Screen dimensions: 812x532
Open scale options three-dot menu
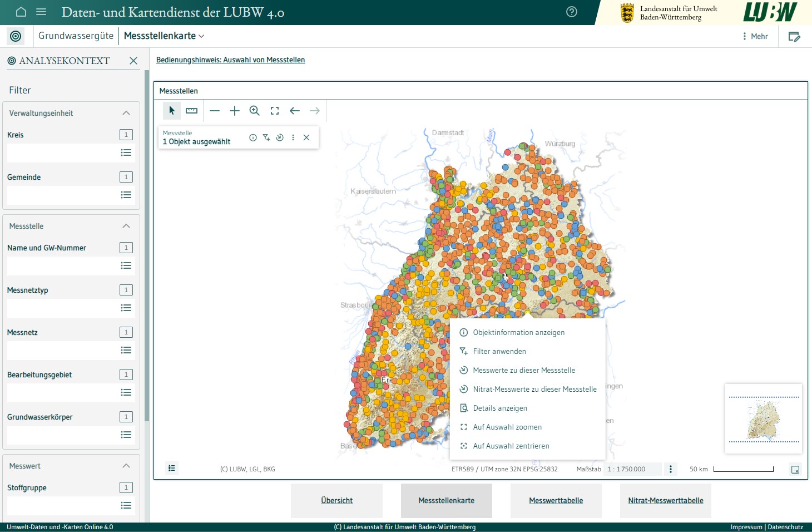tap(671, 469)
